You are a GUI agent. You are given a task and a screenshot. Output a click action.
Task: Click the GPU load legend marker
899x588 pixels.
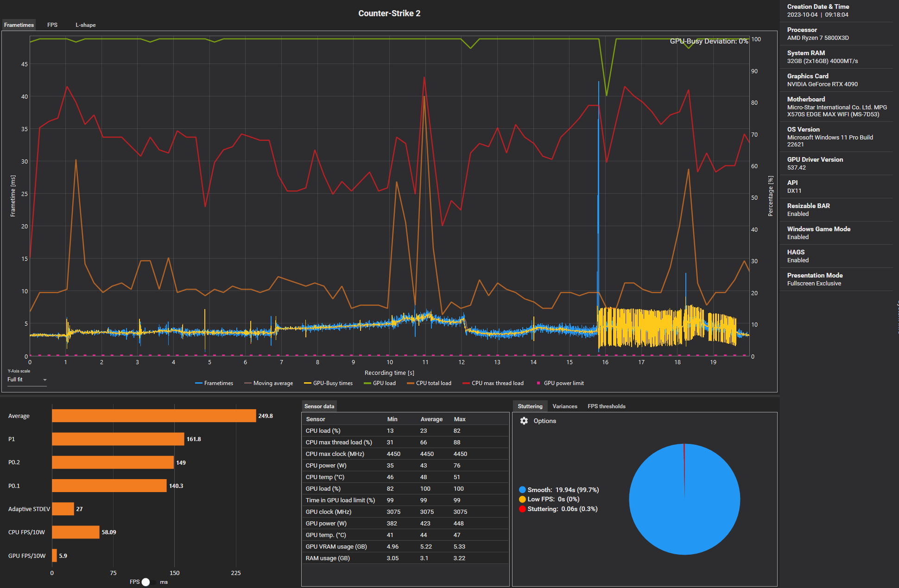tap(367, 383)
